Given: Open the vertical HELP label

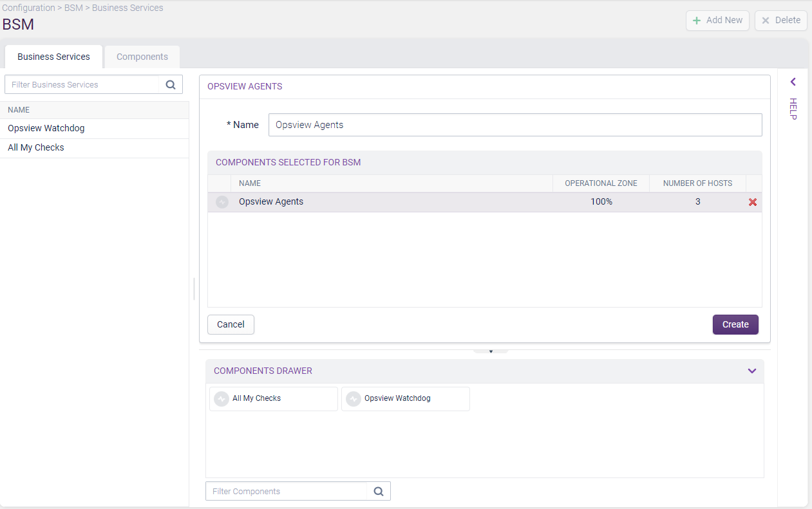Looking at the screenshot, I should point(793,109).
